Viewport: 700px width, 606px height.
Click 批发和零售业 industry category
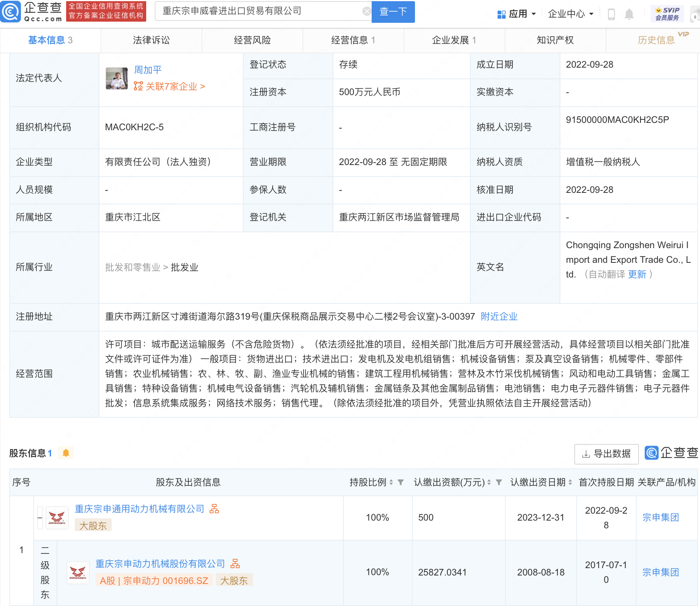(x=133, y=267)
